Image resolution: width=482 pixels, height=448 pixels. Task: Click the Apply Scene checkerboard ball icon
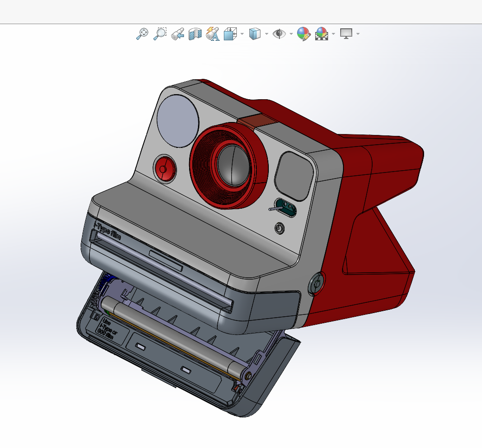(322, 33)
